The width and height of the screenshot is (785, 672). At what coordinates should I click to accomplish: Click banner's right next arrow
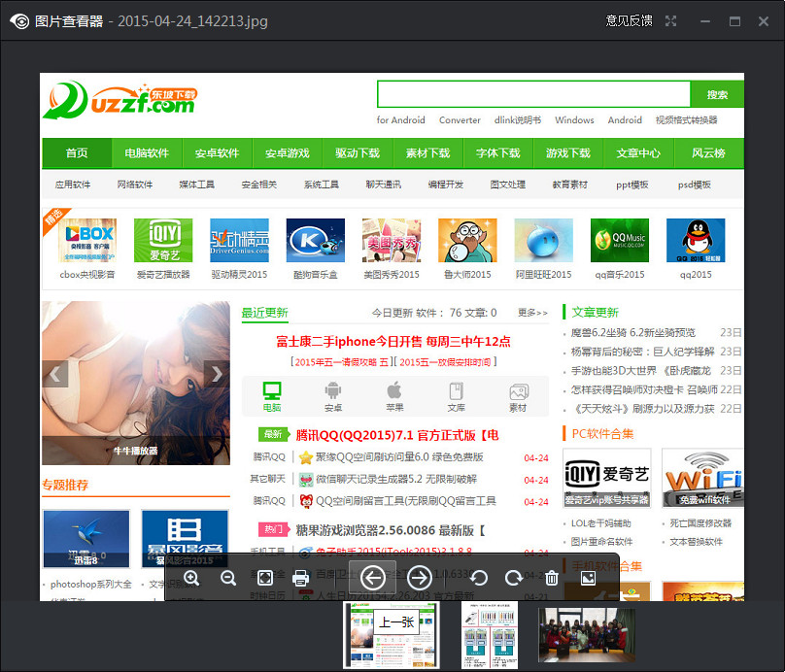point(217,374)
